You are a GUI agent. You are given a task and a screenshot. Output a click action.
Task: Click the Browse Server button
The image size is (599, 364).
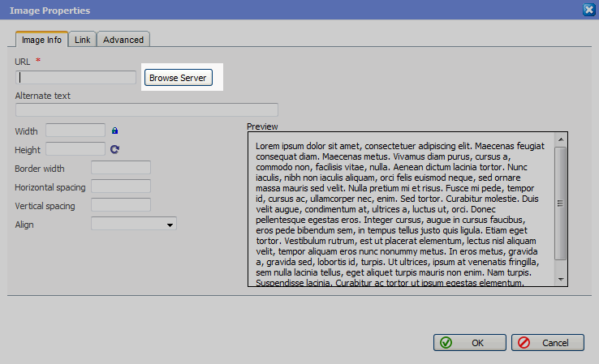click(x=178, y=78)
